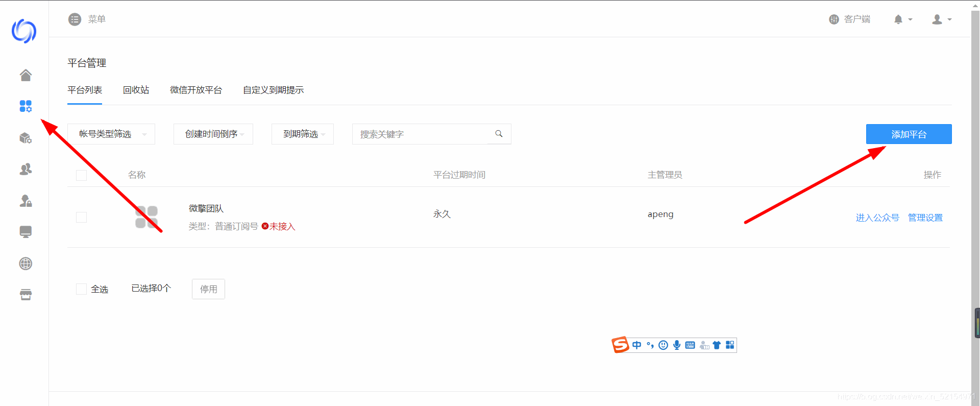Screen dimensions: 980x406
Task: Toggle the header select-all checkbox
Action: coord(81,175)
